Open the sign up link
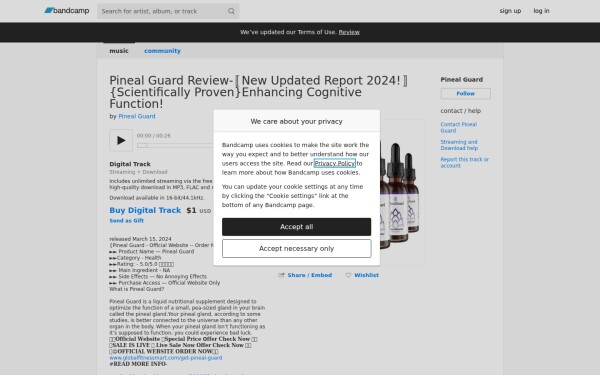This screenshot has height=375, width=600. (510, 11)
